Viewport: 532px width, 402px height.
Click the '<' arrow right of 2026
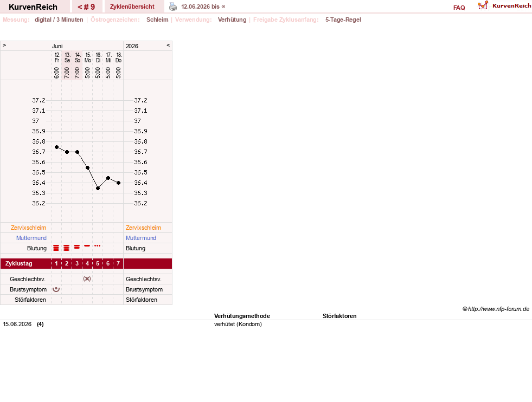pos(168,45)
